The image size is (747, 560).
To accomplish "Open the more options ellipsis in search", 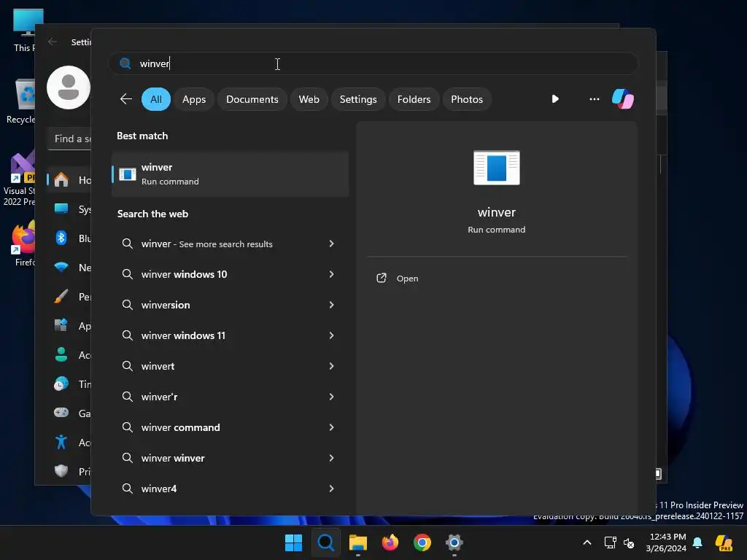I will click(594, 99).
